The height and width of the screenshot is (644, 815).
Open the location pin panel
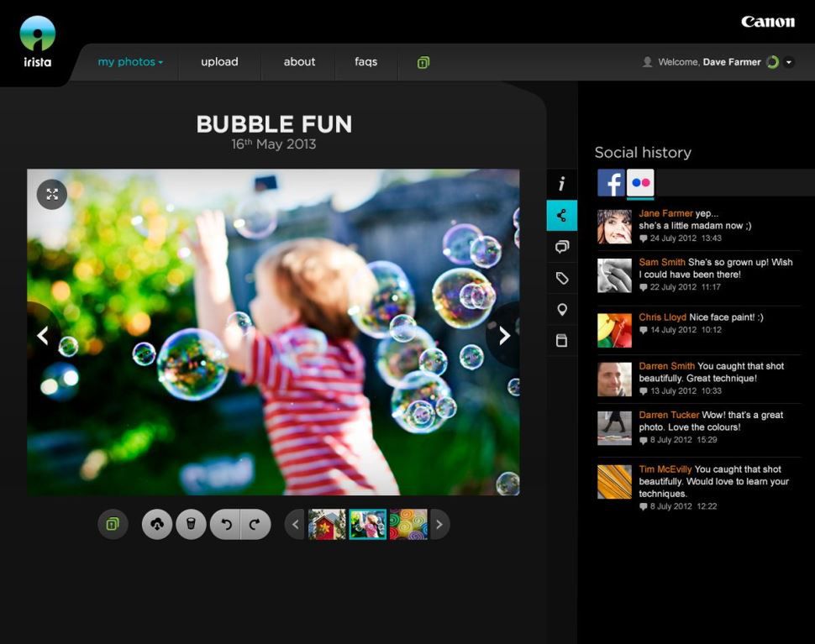pos(562,310)
